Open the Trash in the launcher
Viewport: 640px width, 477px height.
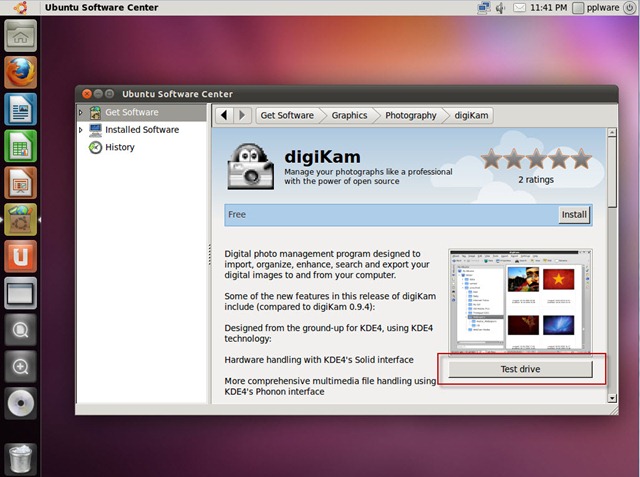[20, 458]
